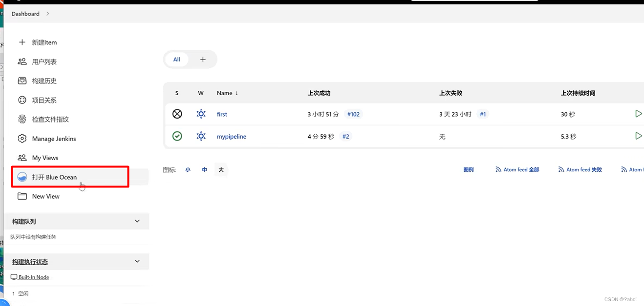Open the #1 last failure build
Image resolution: width=644 pixels, height=306 pixels.
click(483, 114)
